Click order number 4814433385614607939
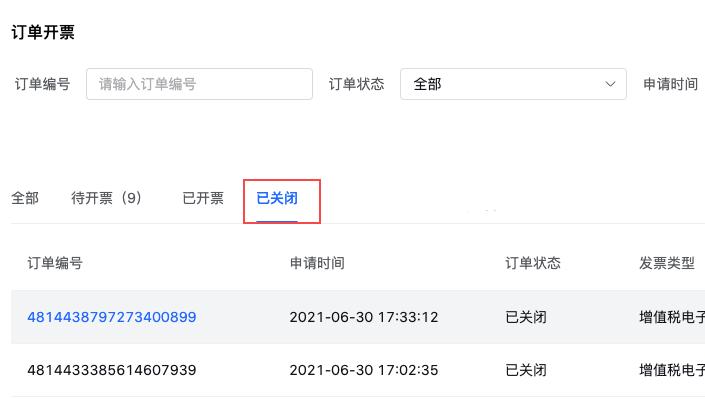This screenshot has width=705, height=410. click(x=112, y=370)
